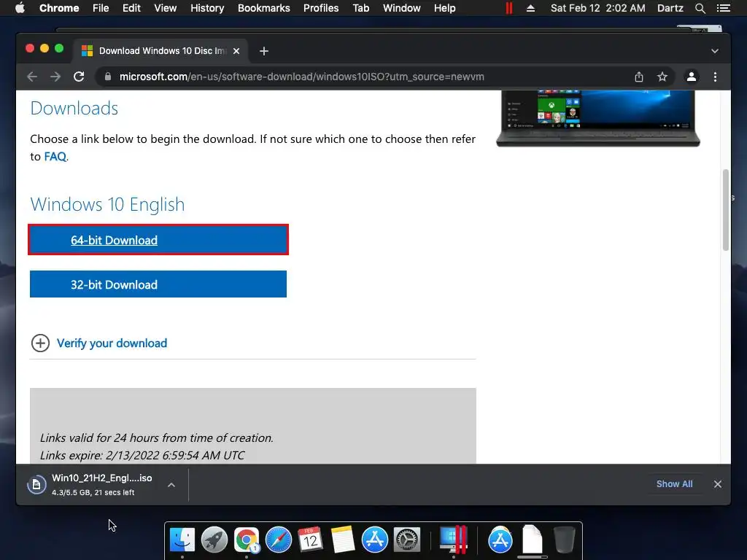Go back to the previous page

(32, 77)
